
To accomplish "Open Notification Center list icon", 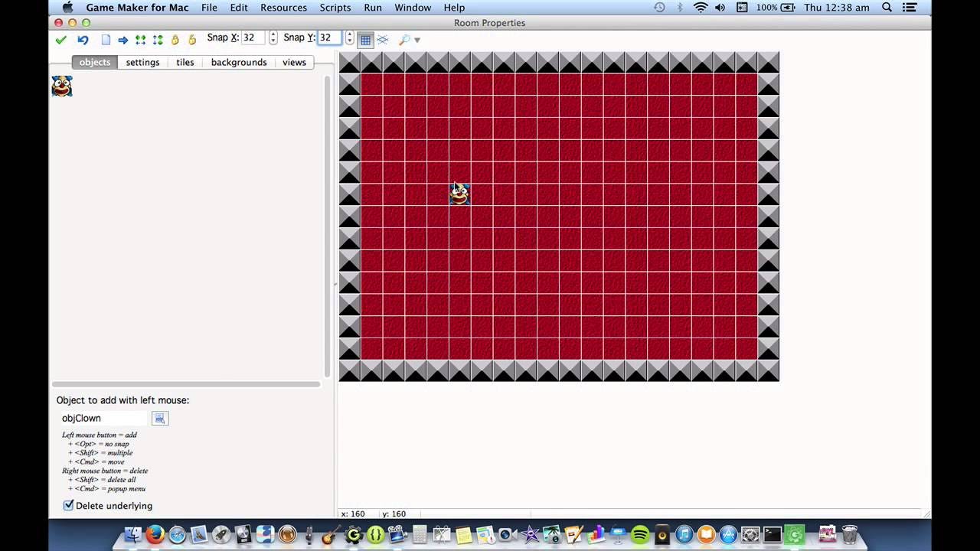I will pos(910,8).
